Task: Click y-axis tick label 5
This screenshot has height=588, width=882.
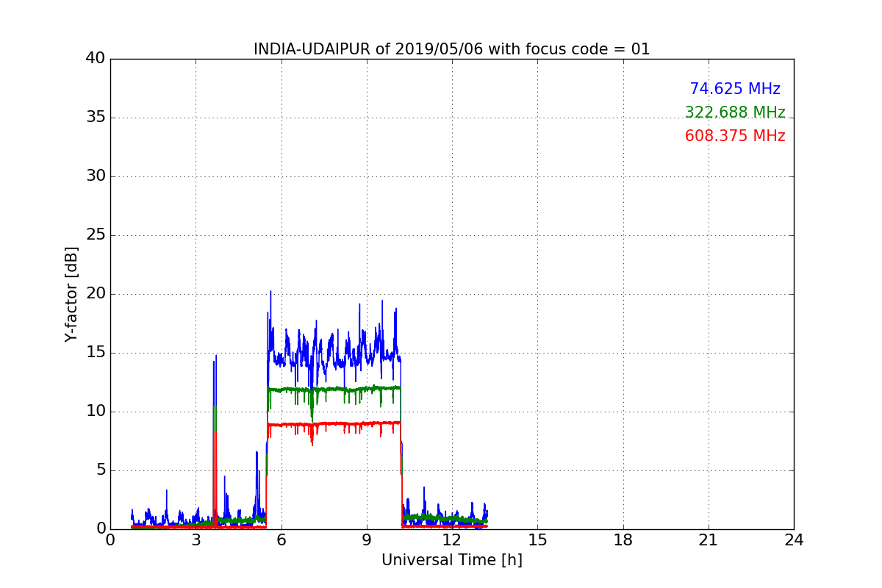Action: (x=101, y=470)
